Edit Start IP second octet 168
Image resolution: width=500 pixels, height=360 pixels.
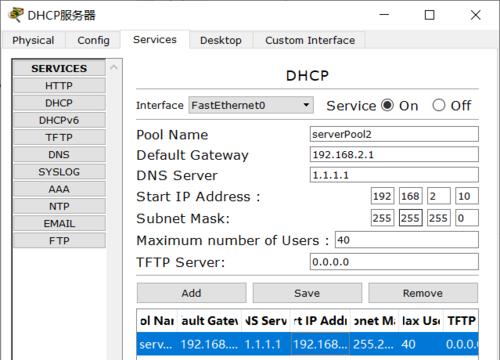[411, 196]
